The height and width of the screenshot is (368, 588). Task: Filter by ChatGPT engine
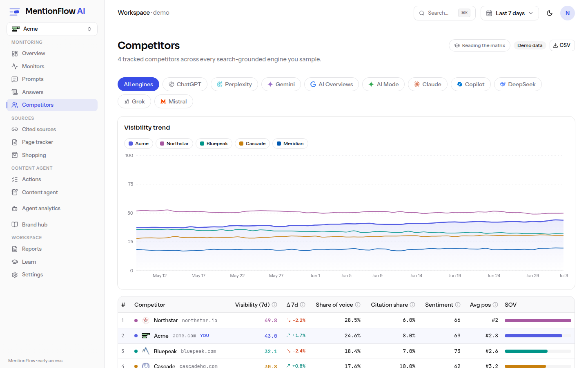(185, 84)
